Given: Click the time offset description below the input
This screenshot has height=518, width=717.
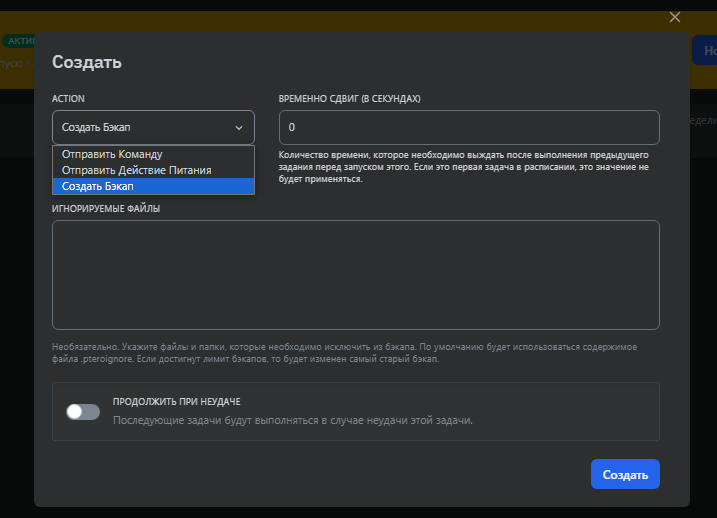Looking at the screenshot, I should pyautogui.click(x=465, y=167).
